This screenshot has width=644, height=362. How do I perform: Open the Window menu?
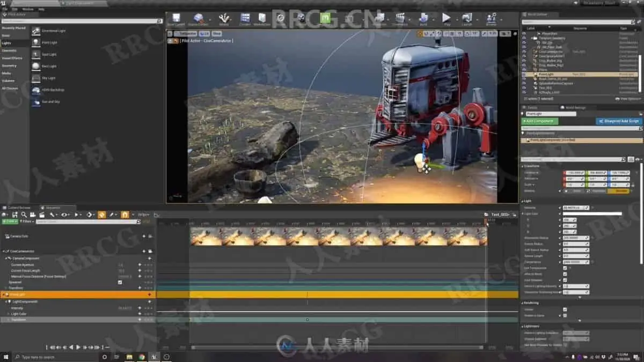tap(27, 9)
